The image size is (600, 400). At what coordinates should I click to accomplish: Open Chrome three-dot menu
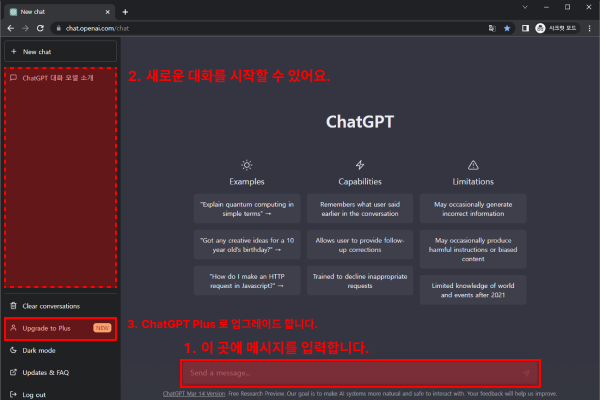[590, 28]
